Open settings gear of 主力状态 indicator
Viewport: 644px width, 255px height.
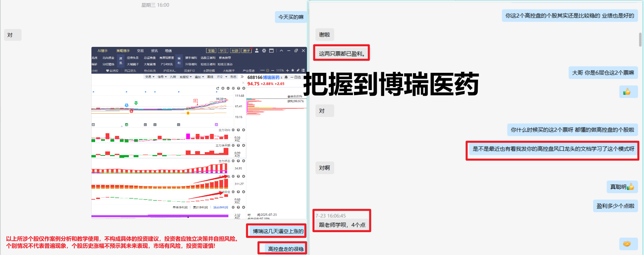[x=233, y=161]
